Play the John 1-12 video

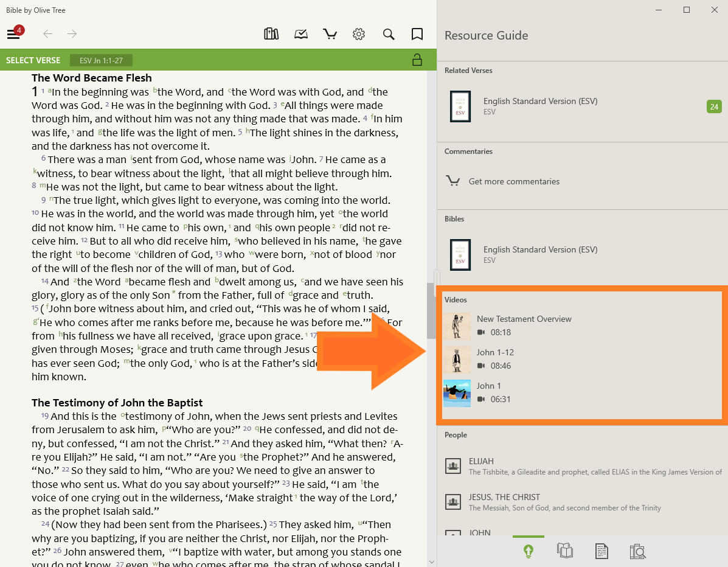tap(495, 359)
